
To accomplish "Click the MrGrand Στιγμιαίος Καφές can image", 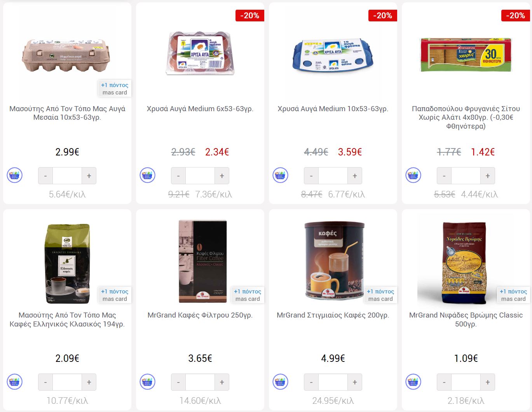I will coord(335,261).
